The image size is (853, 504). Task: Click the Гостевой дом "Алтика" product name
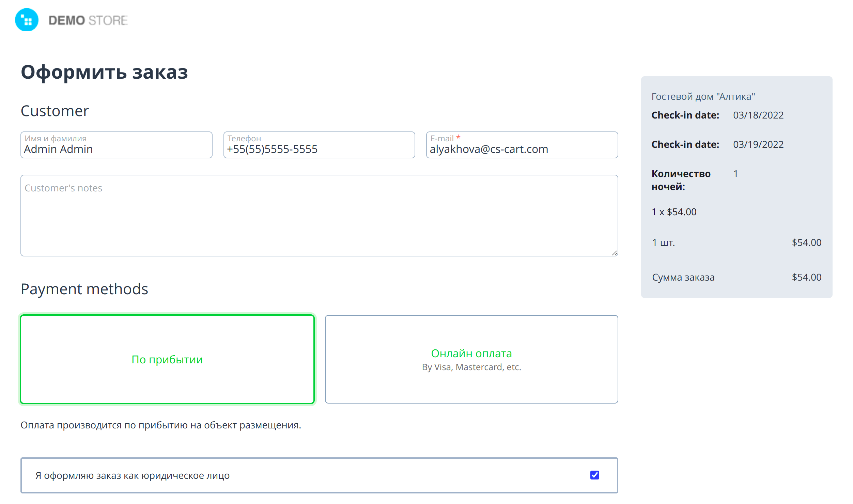click(703, 96)
